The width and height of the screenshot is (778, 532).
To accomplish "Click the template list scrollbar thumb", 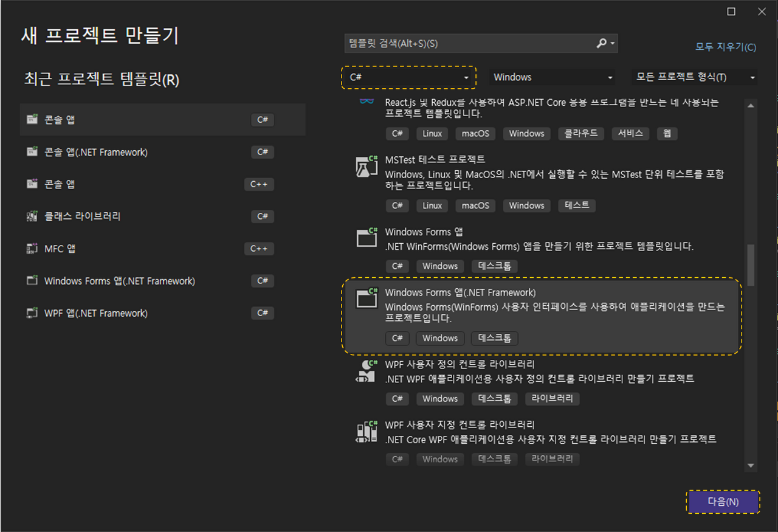I will (751, 265).
